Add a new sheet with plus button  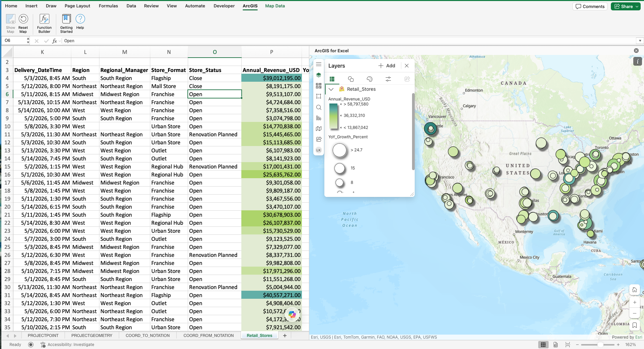click(x=285, y=336)
